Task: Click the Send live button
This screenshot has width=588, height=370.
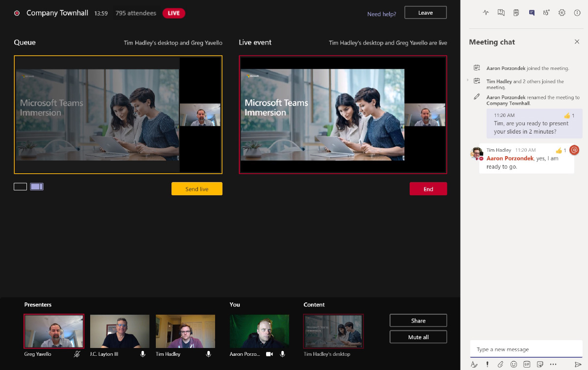Action: click(197, 189)
